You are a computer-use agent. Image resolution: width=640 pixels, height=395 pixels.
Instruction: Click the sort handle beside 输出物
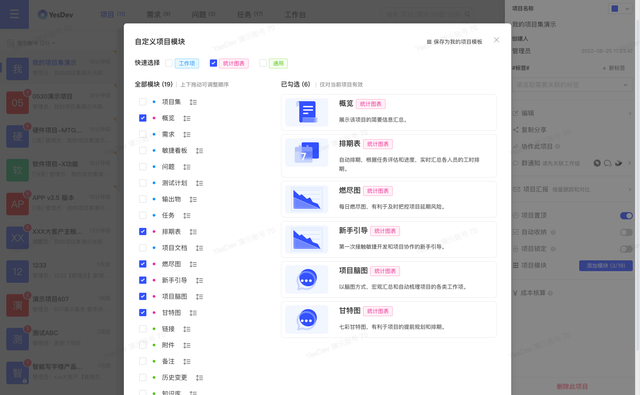pos(193,199)
